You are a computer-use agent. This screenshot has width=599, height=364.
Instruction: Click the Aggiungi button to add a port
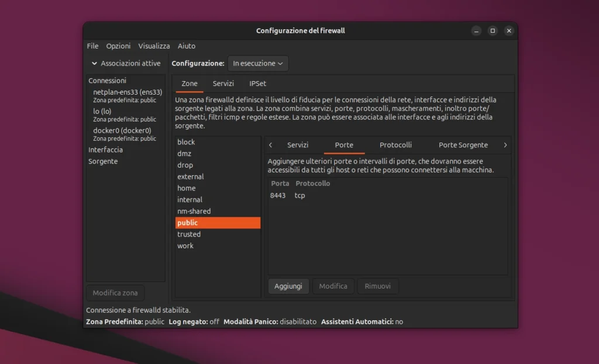[288, 286]
